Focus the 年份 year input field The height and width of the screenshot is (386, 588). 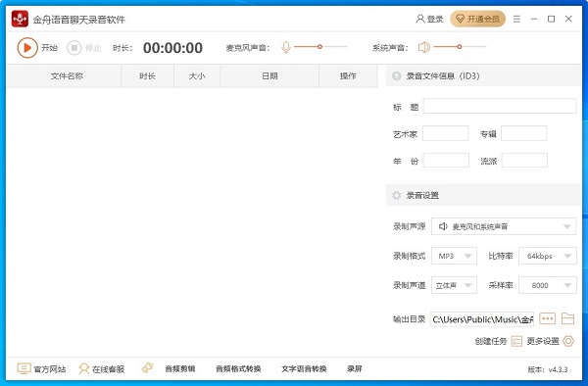(x=446, y=161)
